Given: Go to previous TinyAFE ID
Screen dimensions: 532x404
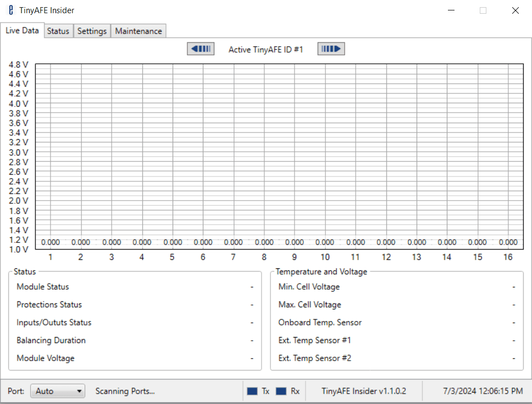Looking at the screenshot, I should [x=201, y=49].
